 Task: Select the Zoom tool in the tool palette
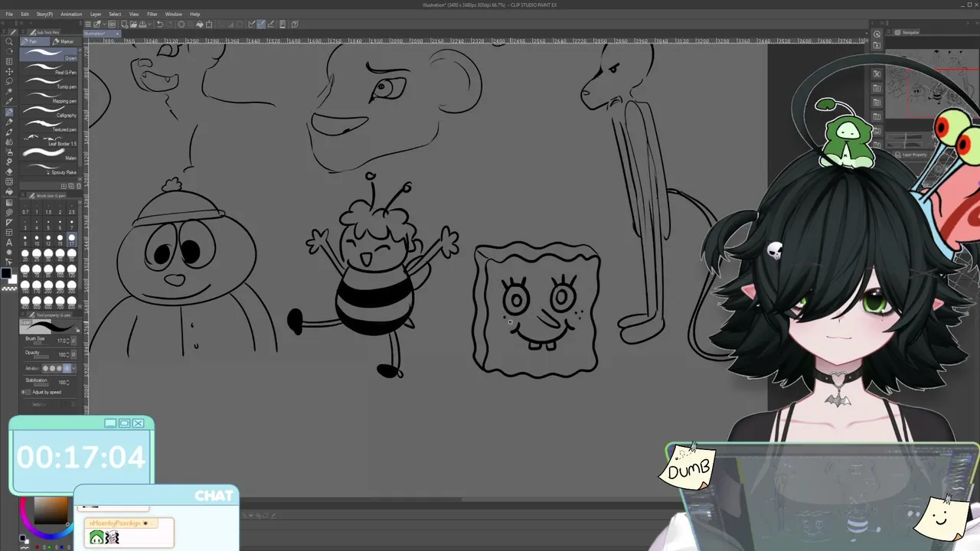[x=9, y=41]
